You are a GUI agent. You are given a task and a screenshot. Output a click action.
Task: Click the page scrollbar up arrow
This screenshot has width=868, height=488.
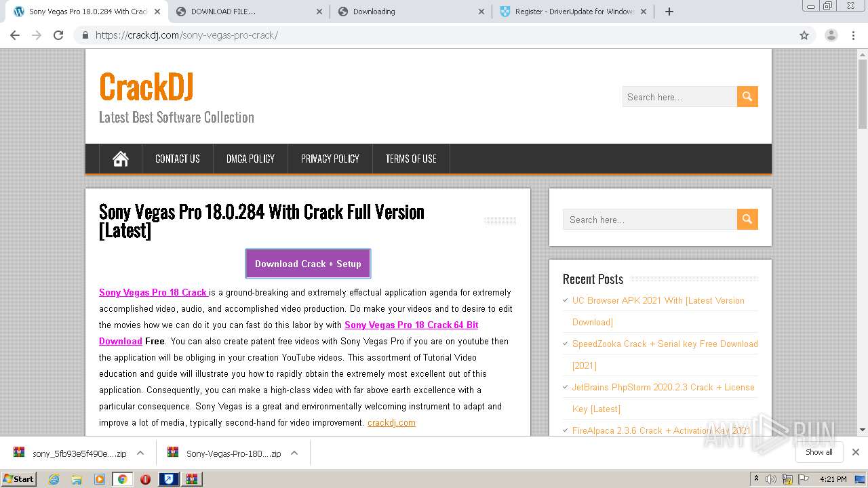[x=862, y=54]
